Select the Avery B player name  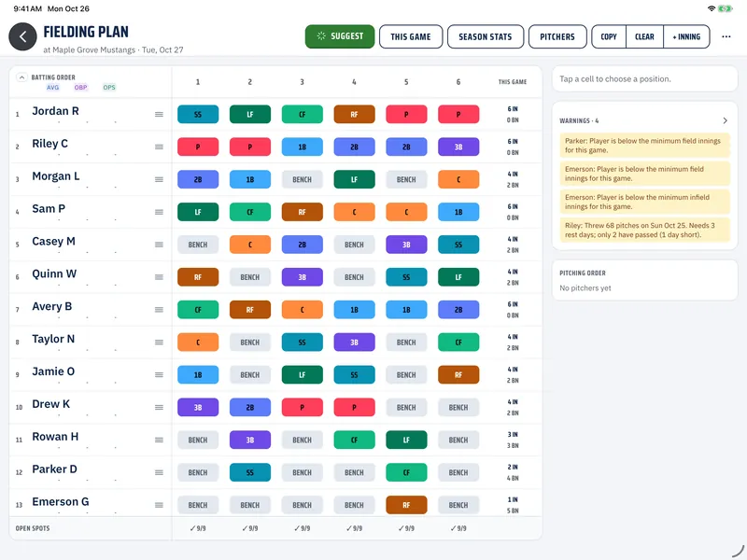click(x=52, y=306)
